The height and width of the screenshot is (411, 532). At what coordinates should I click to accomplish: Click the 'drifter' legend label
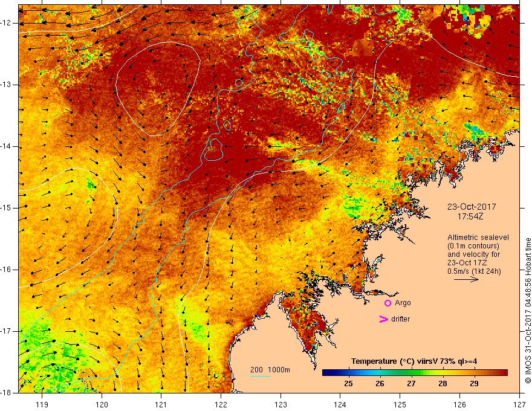[x=400, y=319]
